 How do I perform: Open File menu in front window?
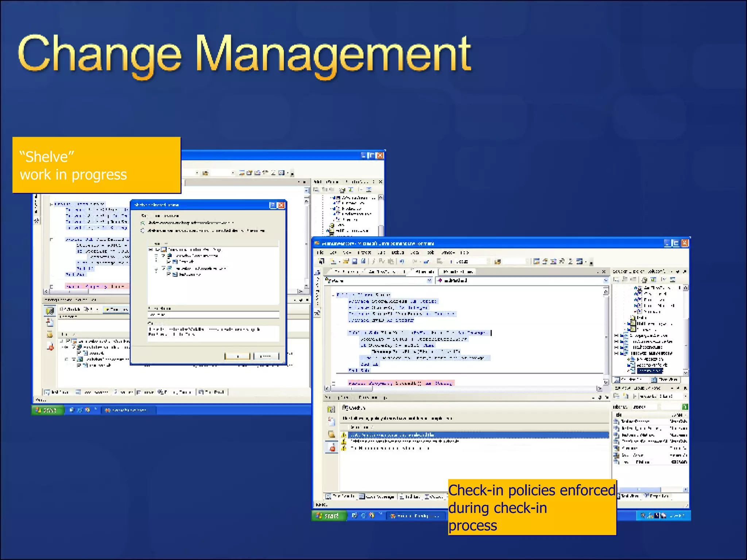click(320, 252)
